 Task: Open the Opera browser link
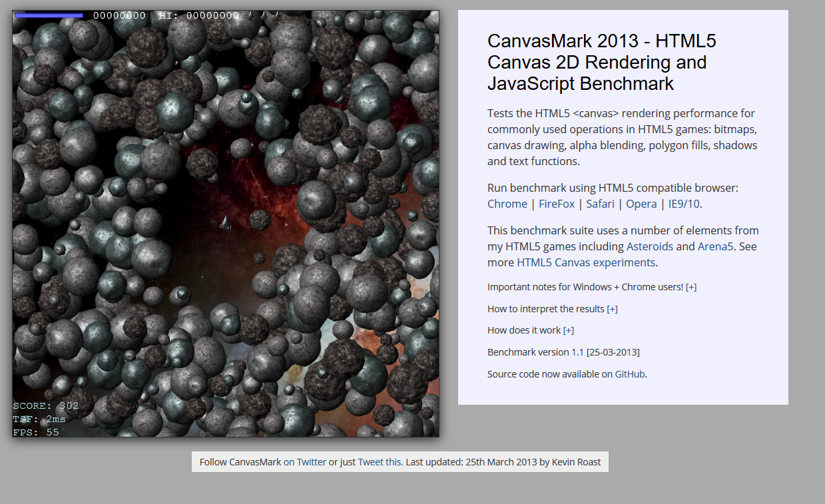point(641,204)
